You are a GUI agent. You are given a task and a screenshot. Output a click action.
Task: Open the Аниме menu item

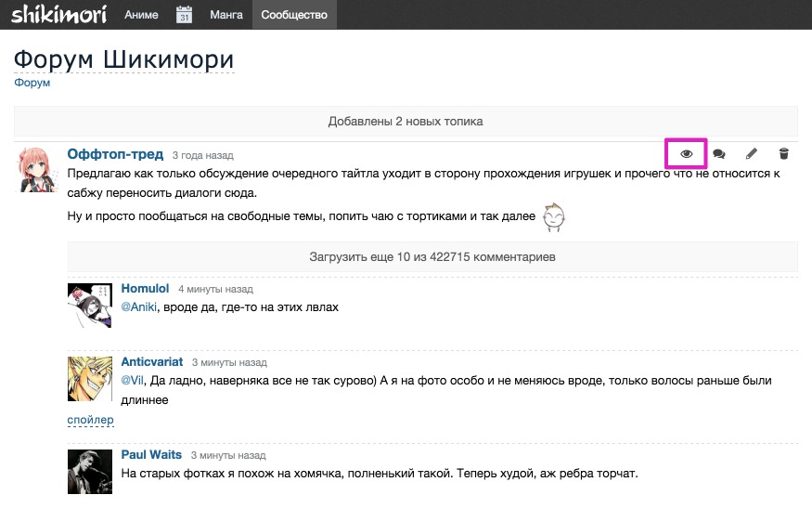click(141, 15)
